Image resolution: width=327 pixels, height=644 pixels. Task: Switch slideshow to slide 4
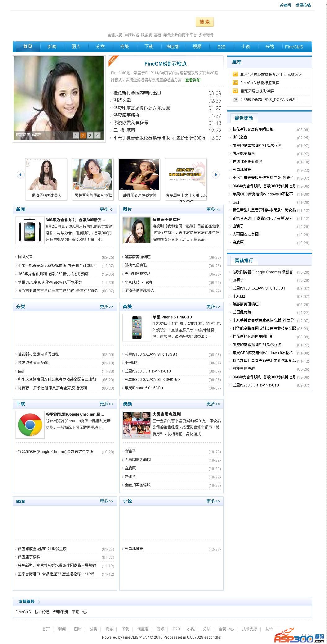(97, 135)
